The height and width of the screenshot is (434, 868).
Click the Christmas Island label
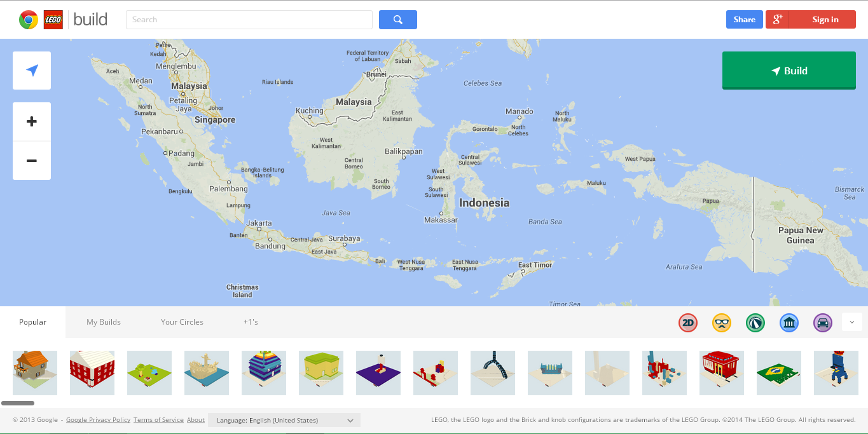point(242,291)
